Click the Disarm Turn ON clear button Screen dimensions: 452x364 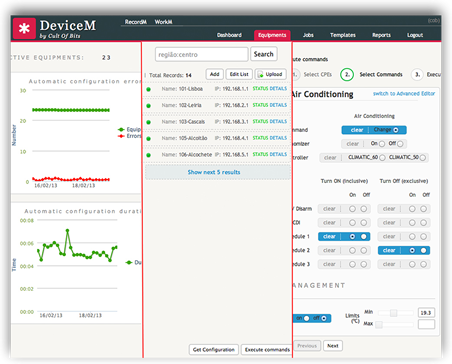(x=329, y=209)
